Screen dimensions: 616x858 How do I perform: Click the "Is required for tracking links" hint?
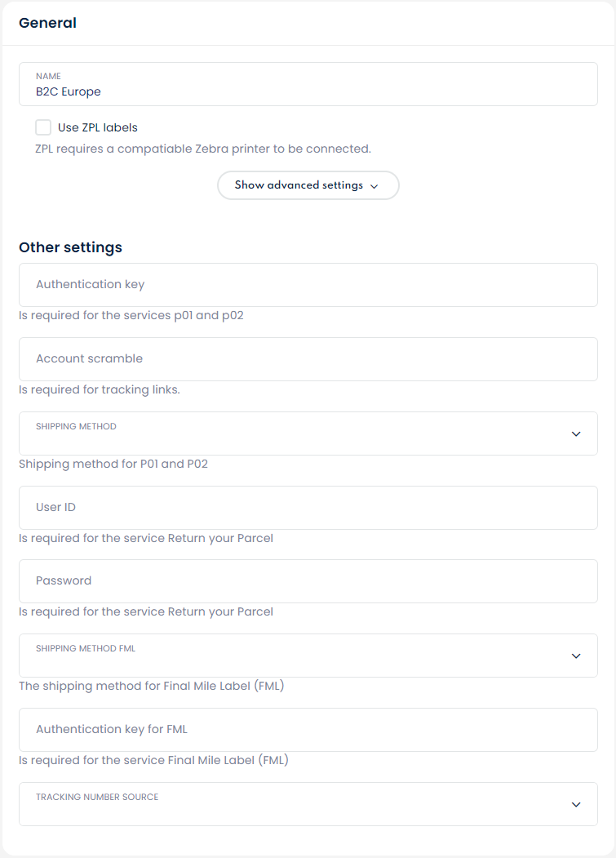click(100, 389)
